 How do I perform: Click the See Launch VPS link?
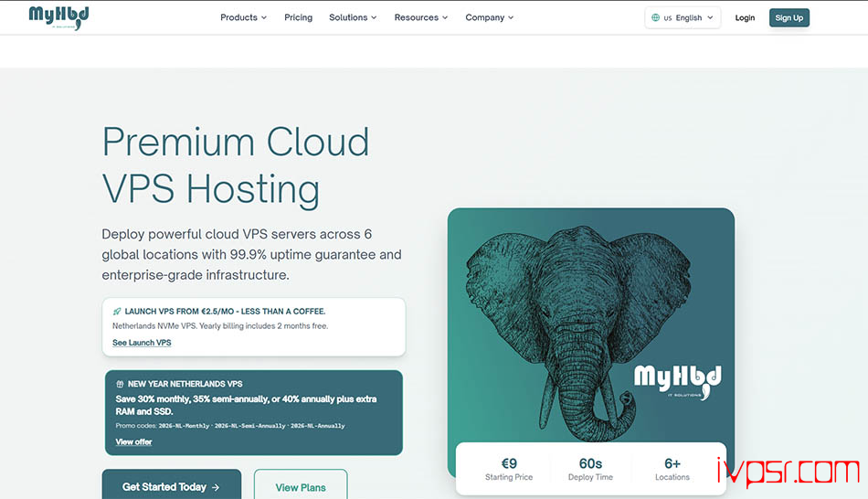142,343
